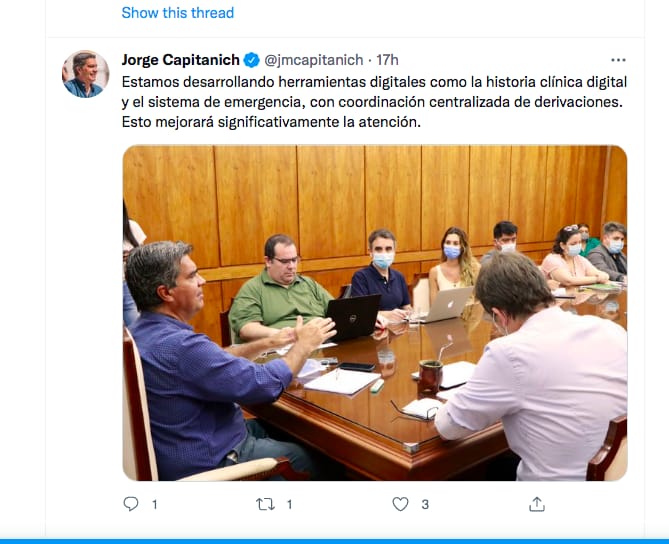This screenshot has height=544, width=669.
Task: Click the Show this thread link
Action: [x=177, y=13]
